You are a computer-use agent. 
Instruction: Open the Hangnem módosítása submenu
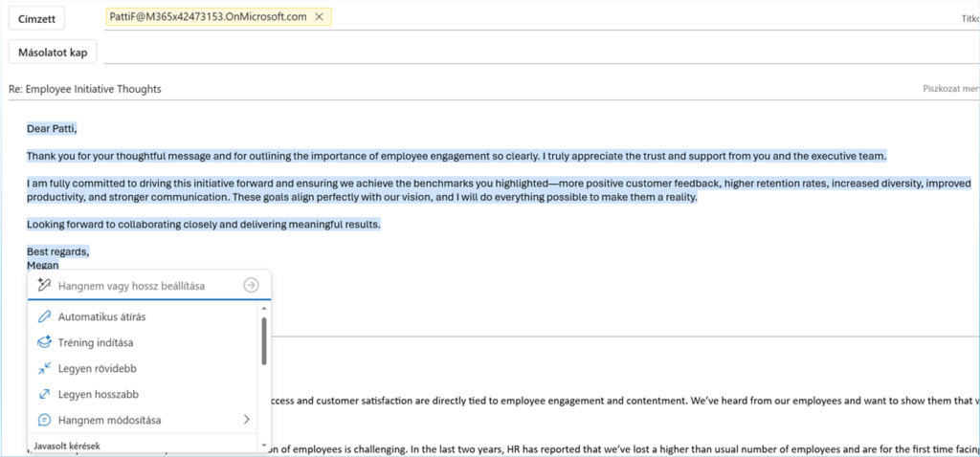point(109,420)
